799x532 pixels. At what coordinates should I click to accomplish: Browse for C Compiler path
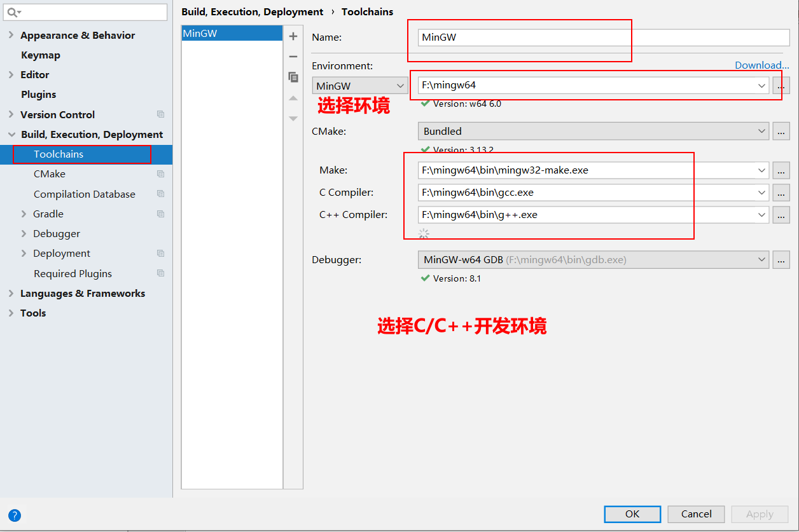[781, 193]
